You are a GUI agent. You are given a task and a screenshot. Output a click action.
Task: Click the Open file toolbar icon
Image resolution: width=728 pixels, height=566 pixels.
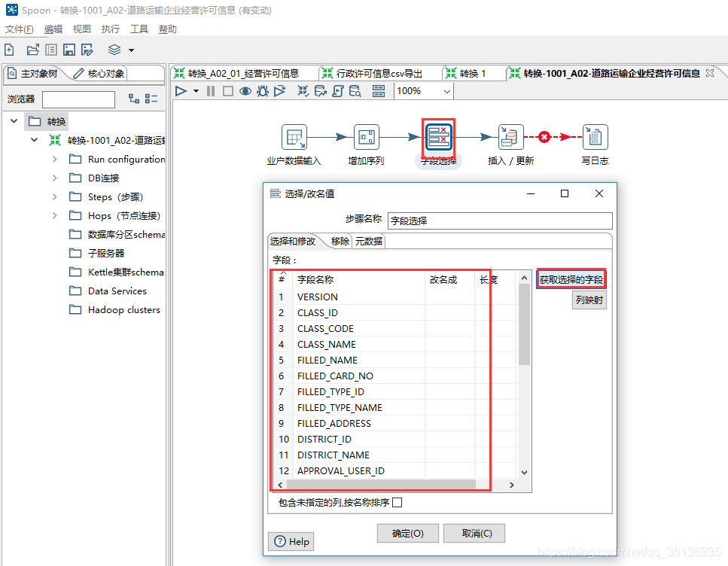click(x=32, y=50)
